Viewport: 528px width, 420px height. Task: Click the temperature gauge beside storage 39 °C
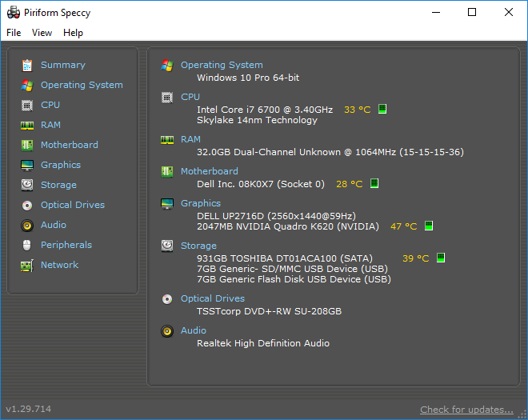(x=441, y=258)
